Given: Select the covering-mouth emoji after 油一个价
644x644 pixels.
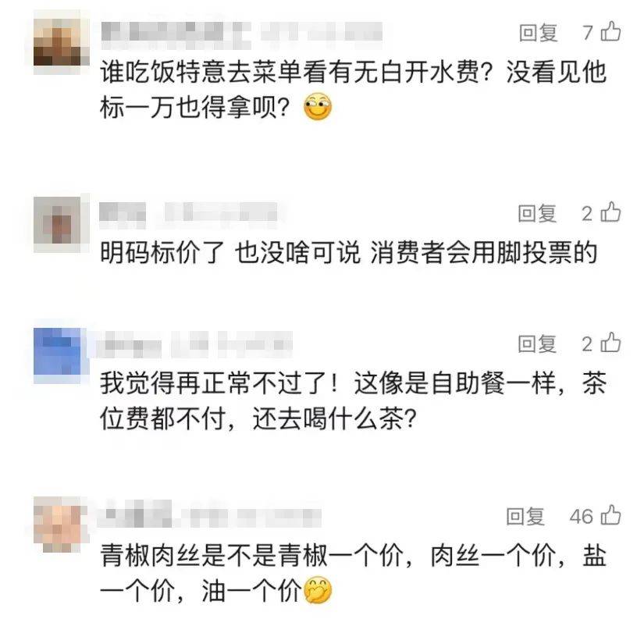Looking at the screenshot, I should pos(318,590).
